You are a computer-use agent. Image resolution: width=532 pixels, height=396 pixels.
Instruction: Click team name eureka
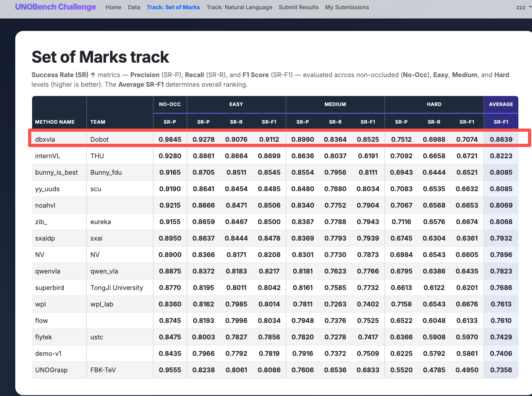pyautogui.click(x=101, y=222)
